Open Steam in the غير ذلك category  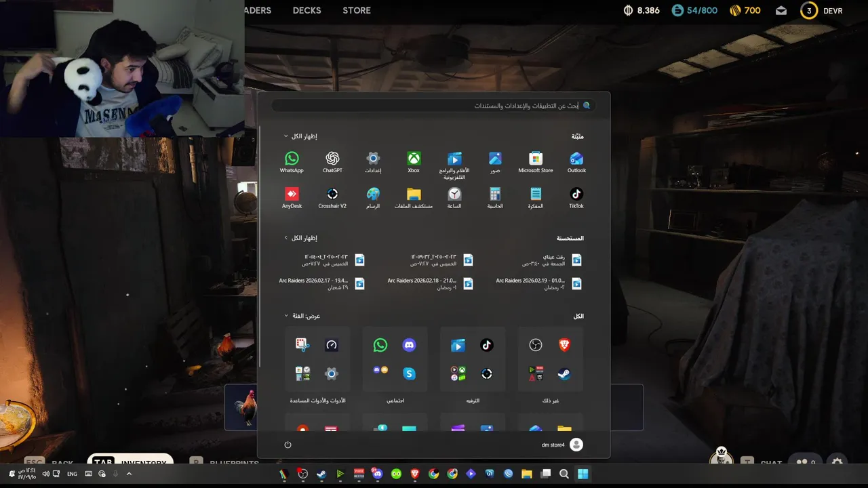564,373
